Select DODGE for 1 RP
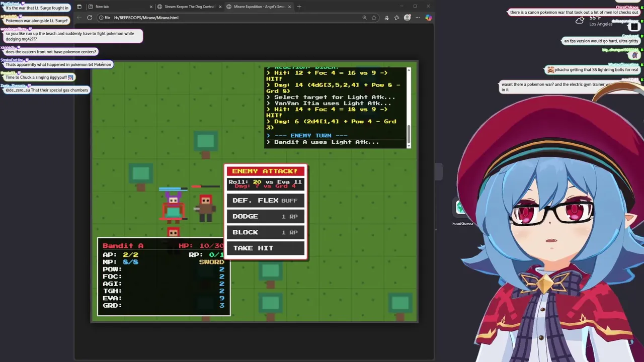 coord(265,216)
